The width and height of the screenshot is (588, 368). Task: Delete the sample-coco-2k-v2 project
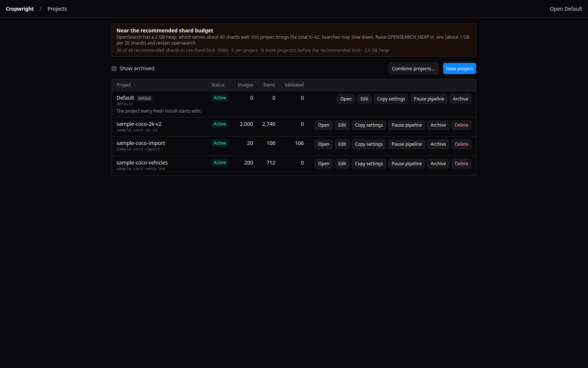tap(462, 125)
